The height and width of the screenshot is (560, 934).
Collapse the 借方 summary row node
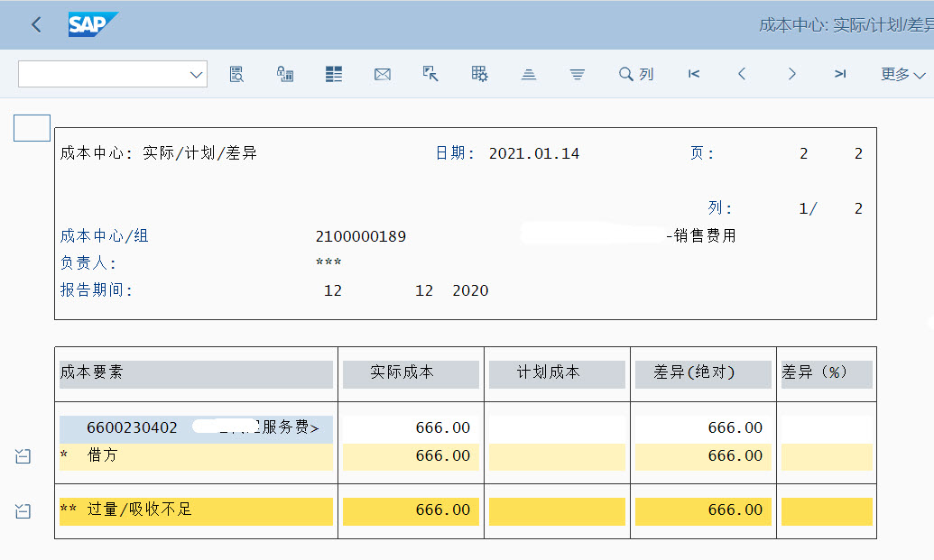click(22, 456)
